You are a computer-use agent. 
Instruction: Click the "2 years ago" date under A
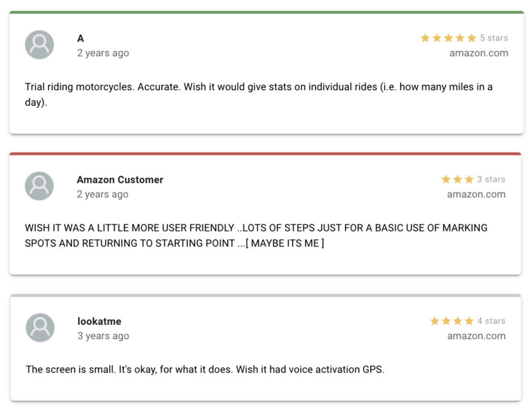(103, 53)
